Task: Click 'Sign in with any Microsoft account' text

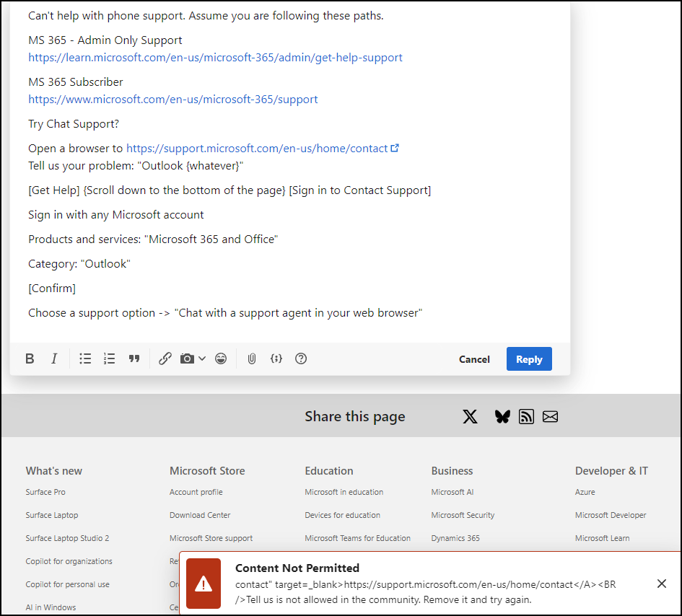Action: pyautogui.click(x=115, y=215)
